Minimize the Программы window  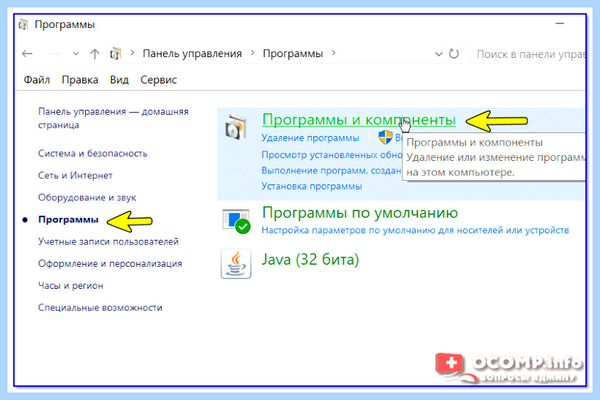(560, 24)
